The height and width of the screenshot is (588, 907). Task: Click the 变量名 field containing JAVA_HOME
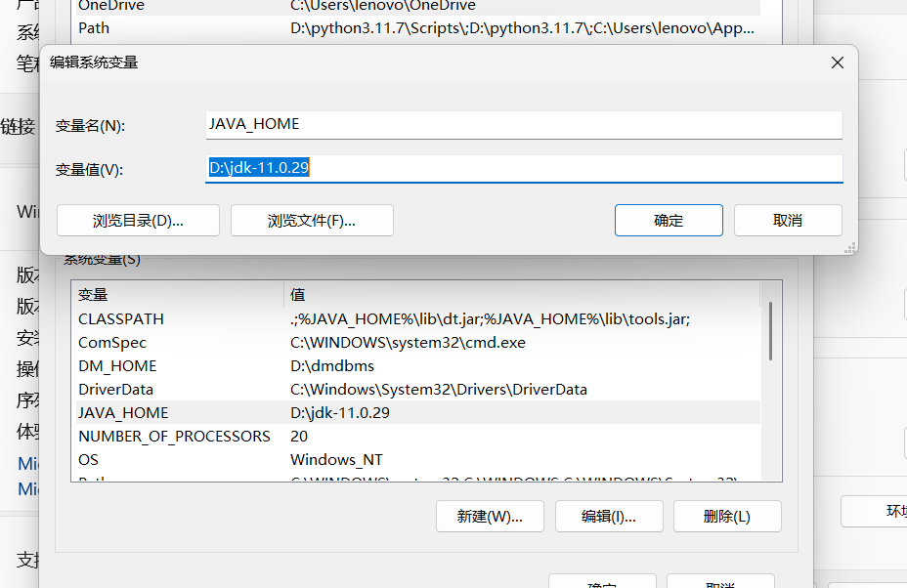tap(524, 125)
